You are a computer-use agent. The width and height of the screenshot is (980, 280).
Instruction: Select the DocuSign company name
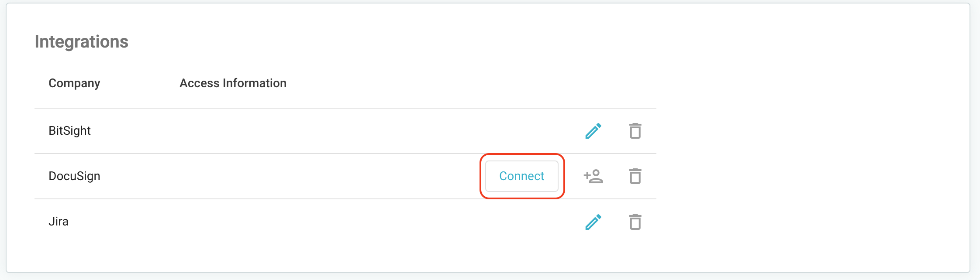click(x=75, y=176)
